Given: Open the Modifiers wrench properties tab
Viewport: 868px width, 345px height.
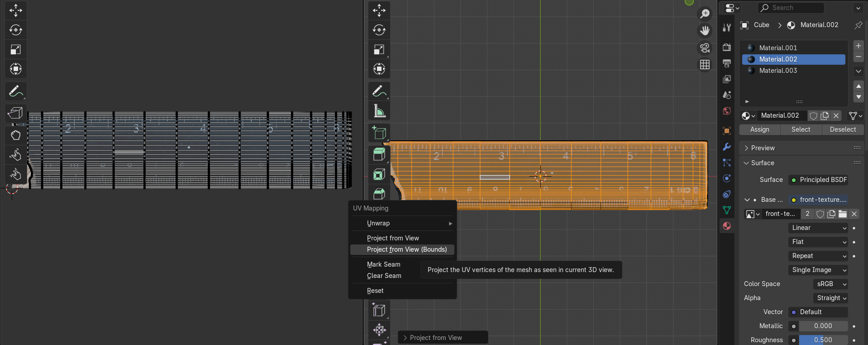Looking at the screenshot, I should [727, 147].
